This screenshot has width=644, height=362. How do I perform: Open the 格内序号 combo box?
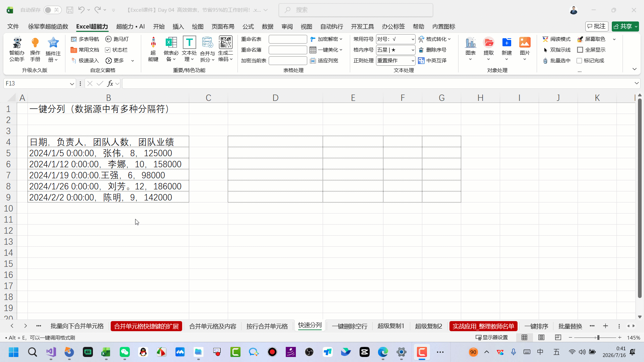click(396, 50)
